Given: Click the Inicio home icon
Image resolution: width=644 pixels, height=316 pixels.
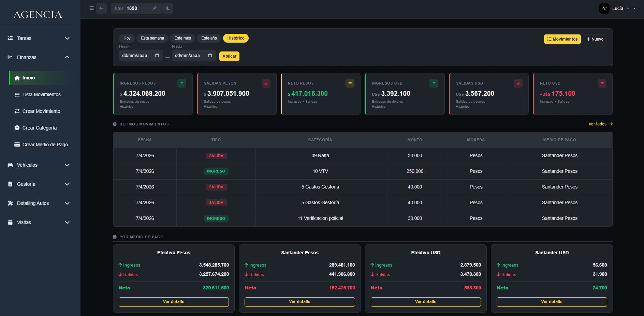Looking at the screenshot, I should pyautogui.click(x=17, y=78).
